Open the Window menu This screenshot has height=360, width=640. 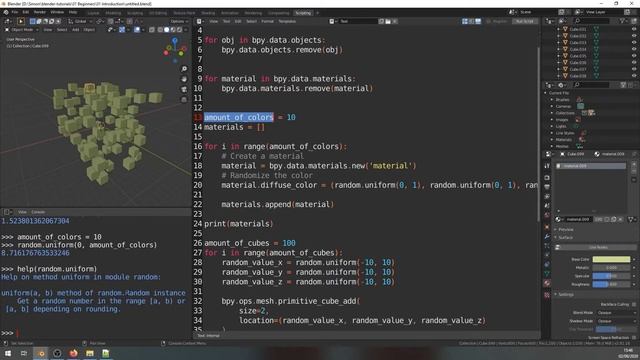pyautogui.click(x=57, y=12)
